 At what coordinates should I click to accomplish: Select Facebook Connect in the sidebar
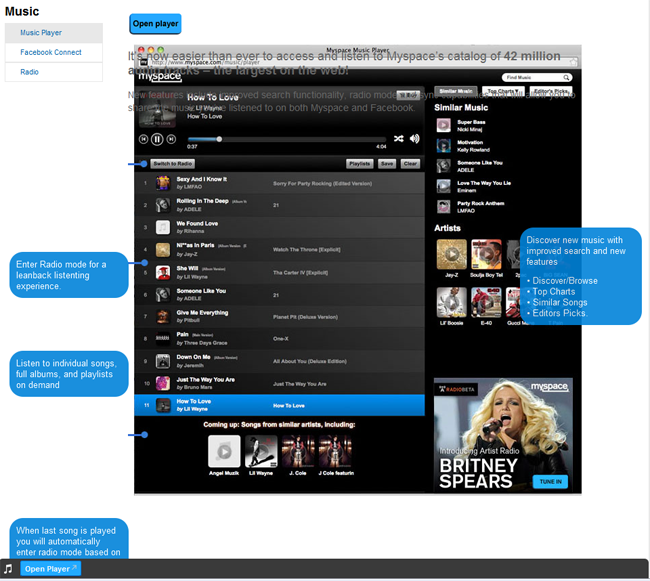tap(53, 52)
